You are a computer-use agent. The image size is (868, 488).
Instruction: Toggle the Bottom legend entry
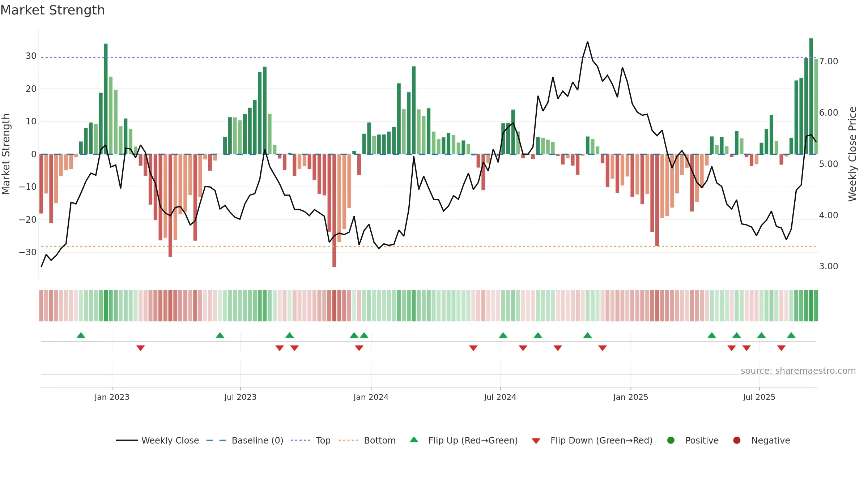click(367, 440)
